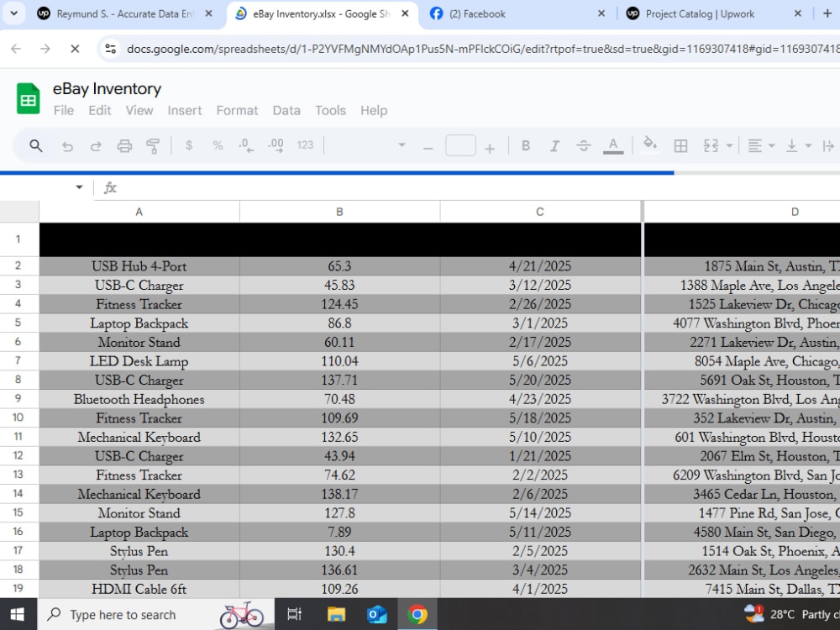This screenshot has width=840, height=630.
Task: Select the Bluetooth Headphones cell
Action: [139, 399]
